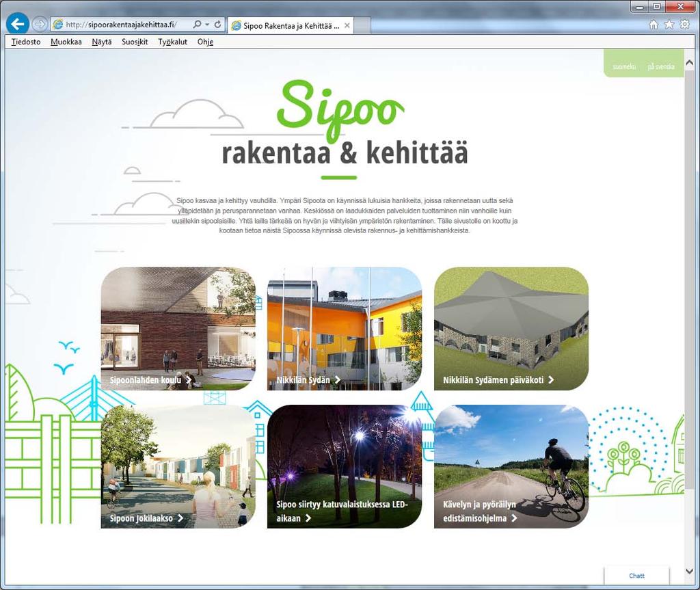The width and height of the screenshot is (700, 590).
Task: Click the arrow next to Sipoonlahden koulu
Action: (x=189, y=380)
